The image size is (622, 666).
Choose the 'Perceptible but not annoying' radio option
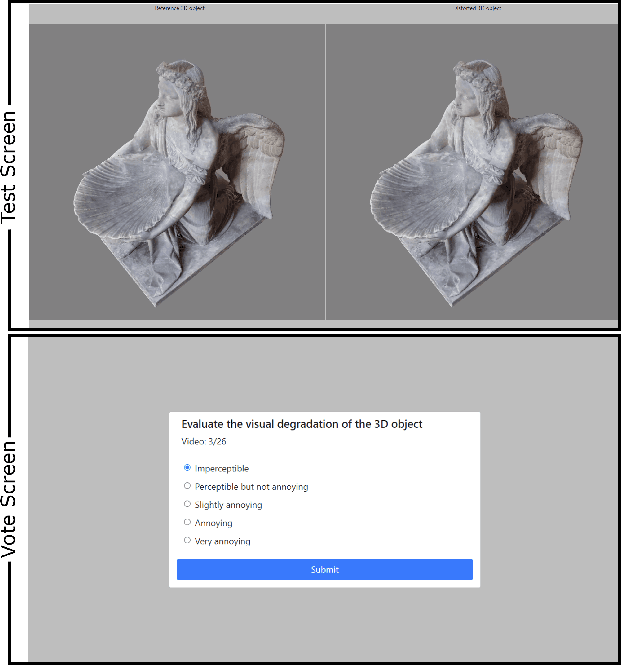click(x=187, y=487)
